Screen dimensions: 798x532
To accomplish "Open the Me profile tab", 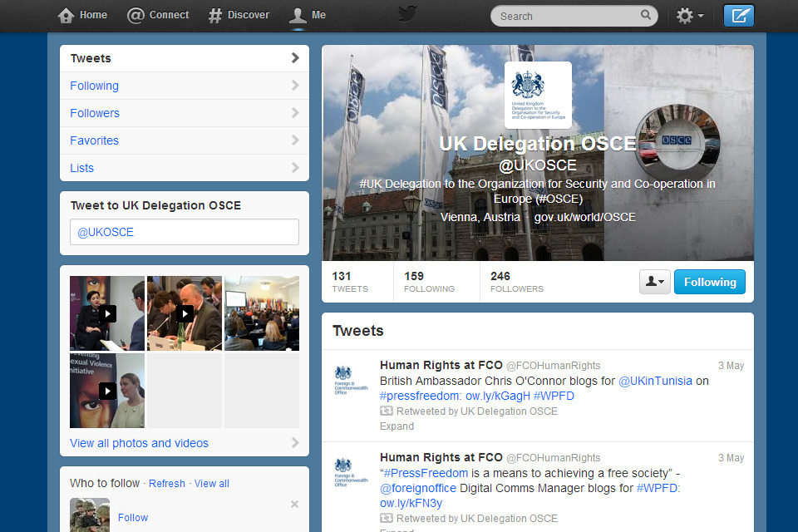I will click(x=308, y=15).
